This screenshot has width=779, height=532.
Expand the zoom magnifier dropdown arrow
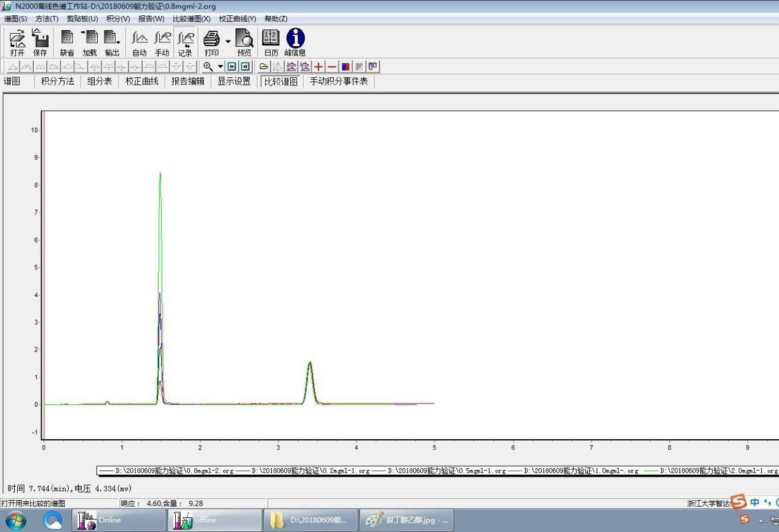pos(220,66)
